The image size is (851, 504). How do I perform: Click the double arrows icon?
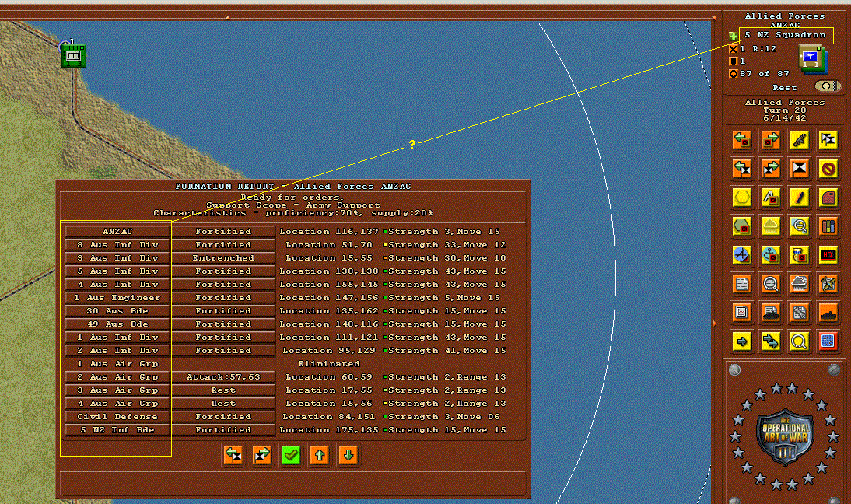coord(771,341)
